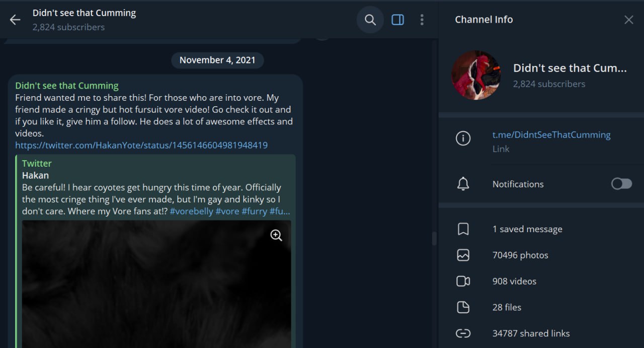Click the bookmark saved message icon
The height and width of the screenshot is (348, 644).
click(x=463, y=229)
